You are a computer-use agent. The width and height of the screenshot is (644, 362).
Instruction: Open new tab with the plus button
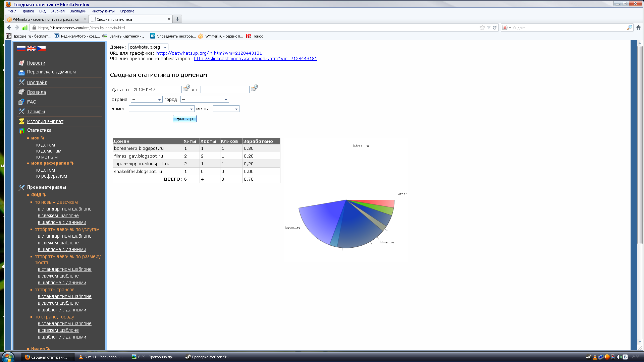click(x=177, y=19)
